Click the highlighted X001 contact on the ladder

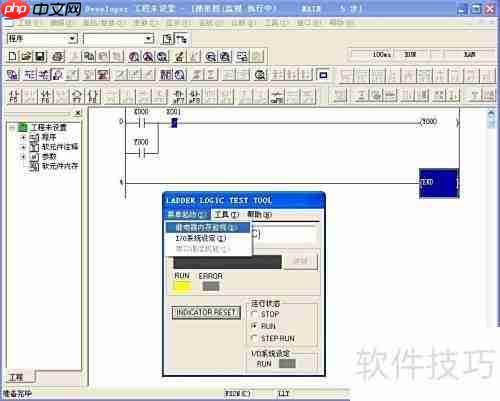point(174,123)
